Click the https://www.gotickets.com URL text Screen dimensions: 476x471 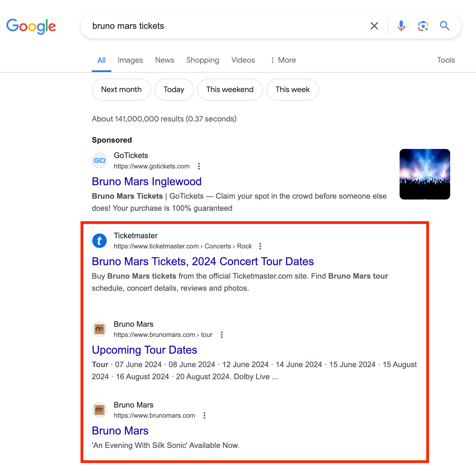tap(152, 166)
